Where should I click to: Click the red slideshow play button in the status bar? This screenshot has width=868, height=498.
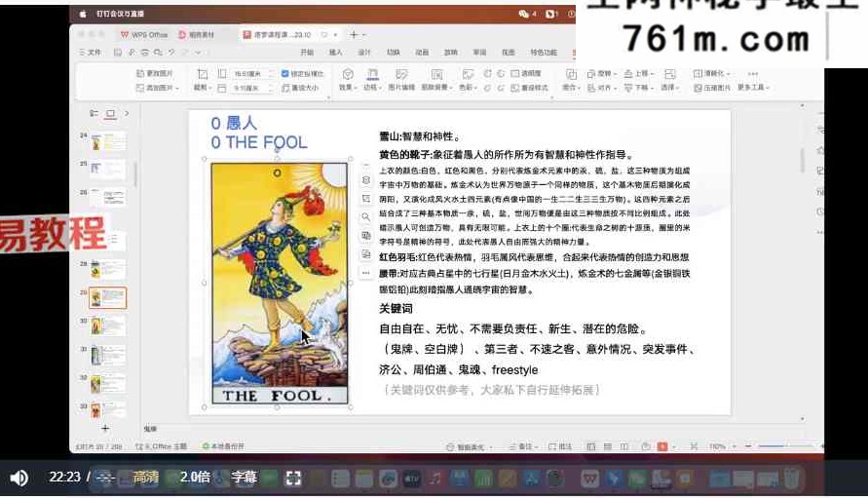(x=662, y=446)
